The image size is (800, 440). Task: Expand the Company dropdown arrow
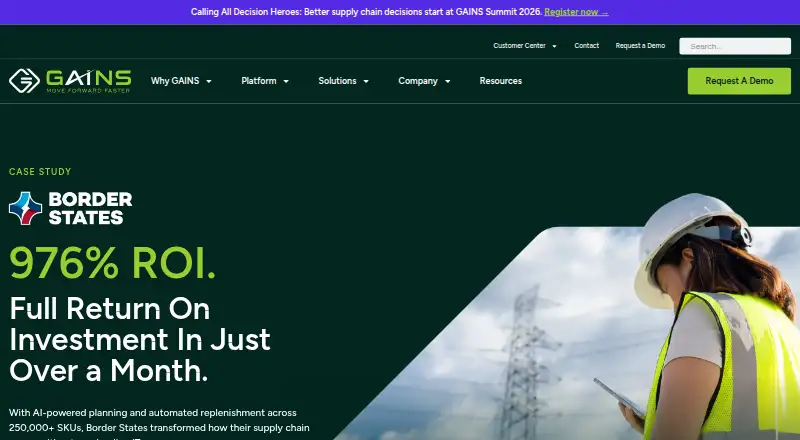(447, 81)
